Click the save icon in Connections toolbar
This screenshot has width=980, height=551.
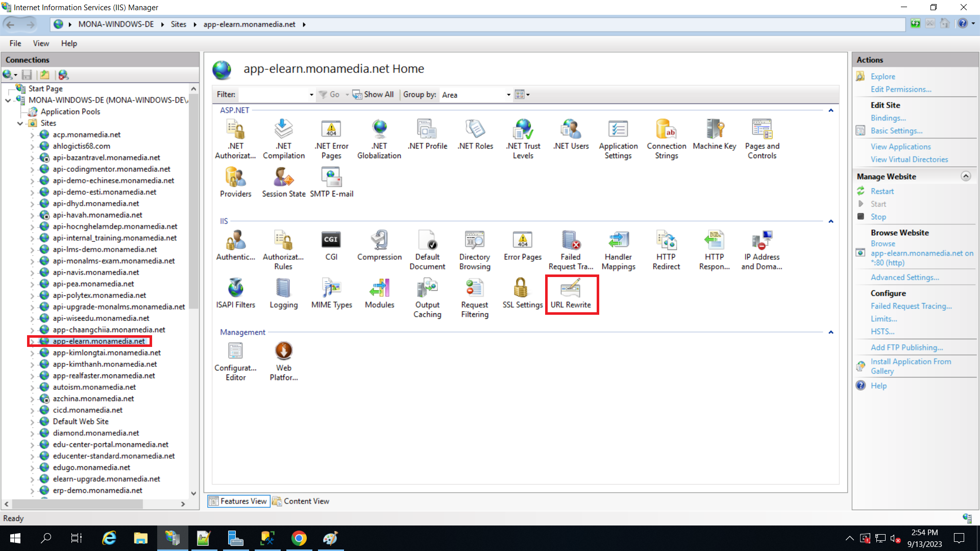(x=27, y=75)
